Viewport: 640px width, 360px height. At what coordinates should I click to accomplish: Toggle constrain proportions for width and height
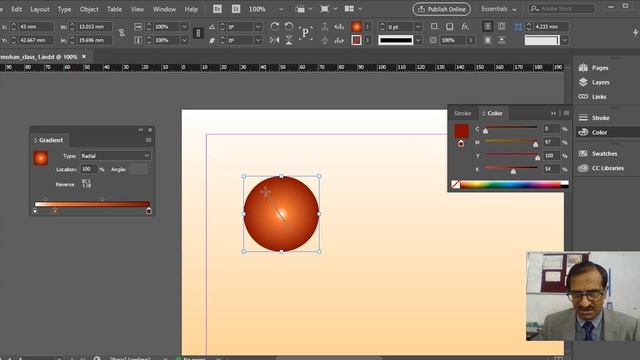coord(122,33)
